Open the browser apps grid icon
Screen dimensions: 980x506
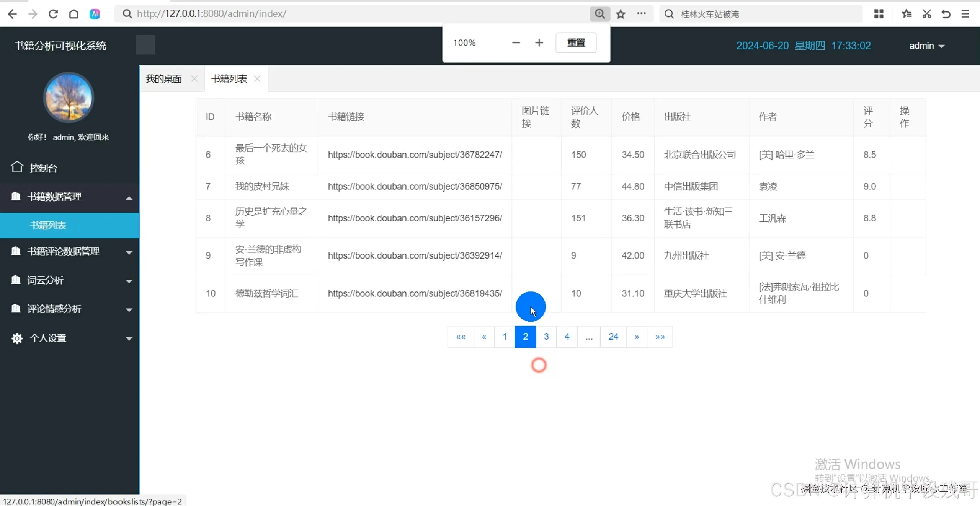coord(879,14)
